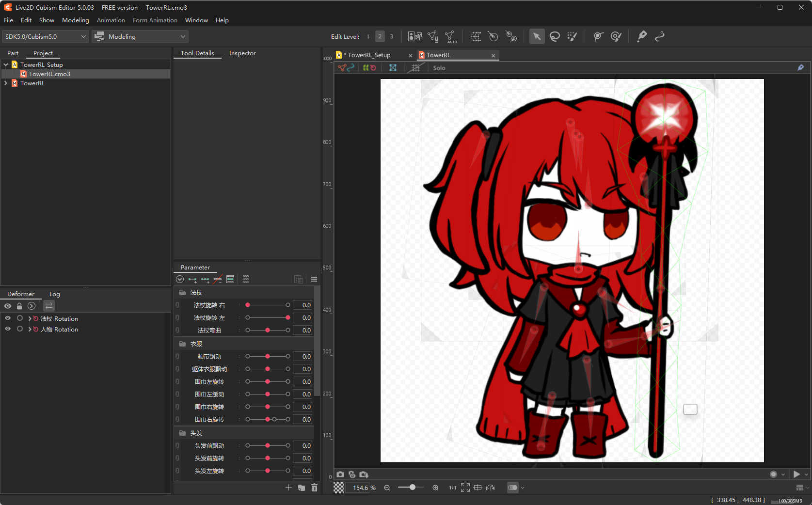Screen dimensions: 812x505
Task: Open the rotation deformer creation tool
Action: tap(511, 36)
